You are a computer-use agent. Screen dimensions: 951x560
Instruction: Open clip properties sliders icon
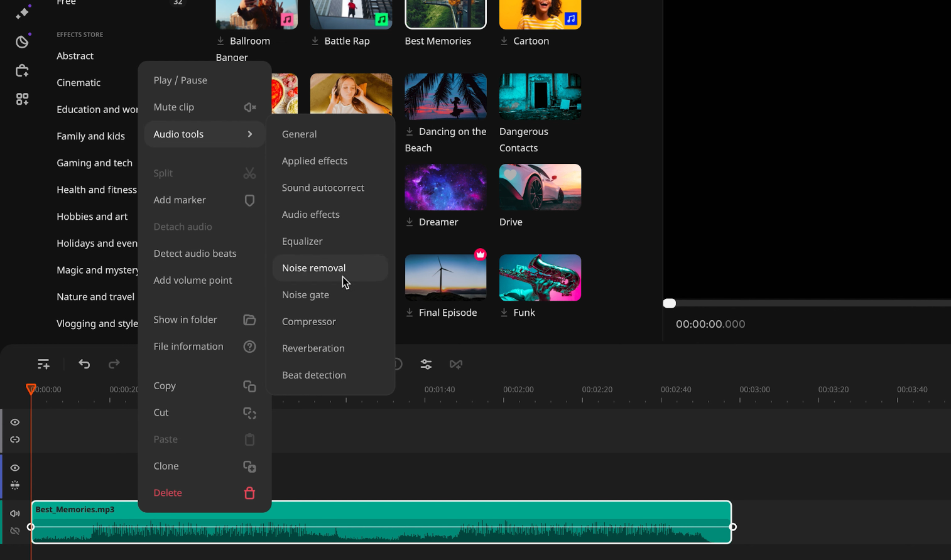(x=426, y=364)
